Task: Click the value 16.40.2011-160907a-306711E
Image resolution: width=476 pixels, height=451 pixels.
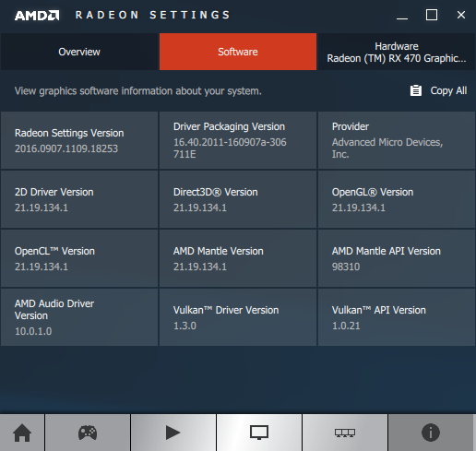Action: pyautogui.click(x=230, y=148)
